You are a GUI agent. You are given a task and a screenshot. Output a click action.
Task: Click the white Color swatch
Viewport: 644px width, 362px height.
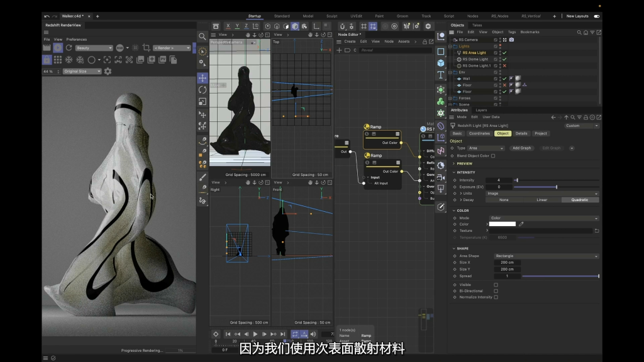(x=502, y=224)
